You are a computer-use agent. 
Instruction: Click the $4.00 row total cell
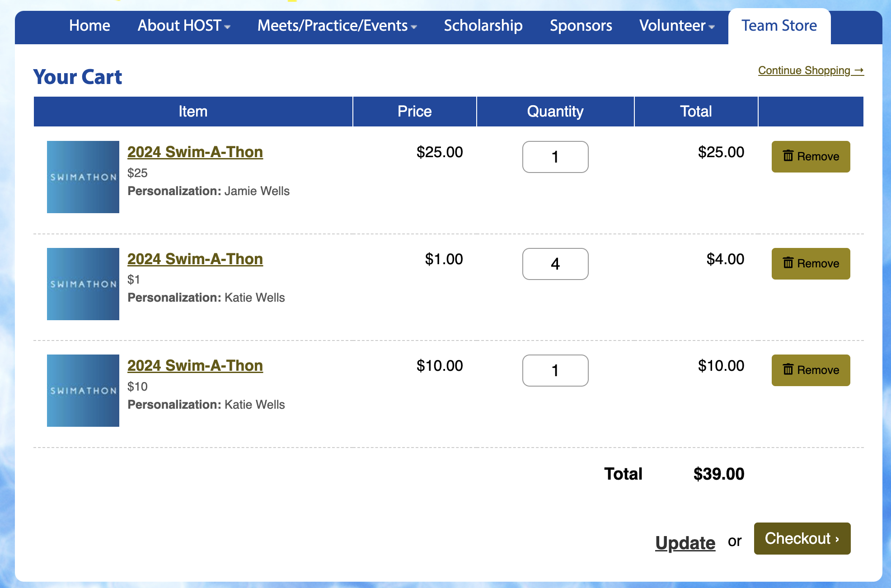[725, 259]
